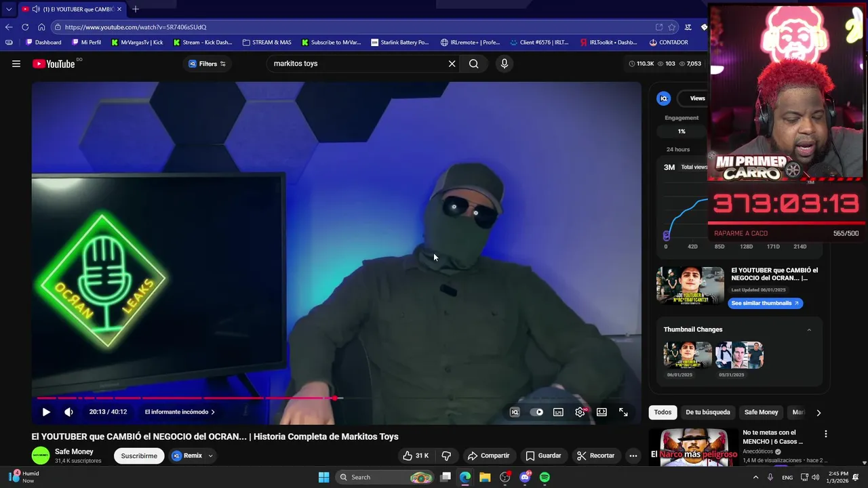Click the YouTube URL address bar
The height and width of the screenshot is (488, 868).
click(353, 27)
